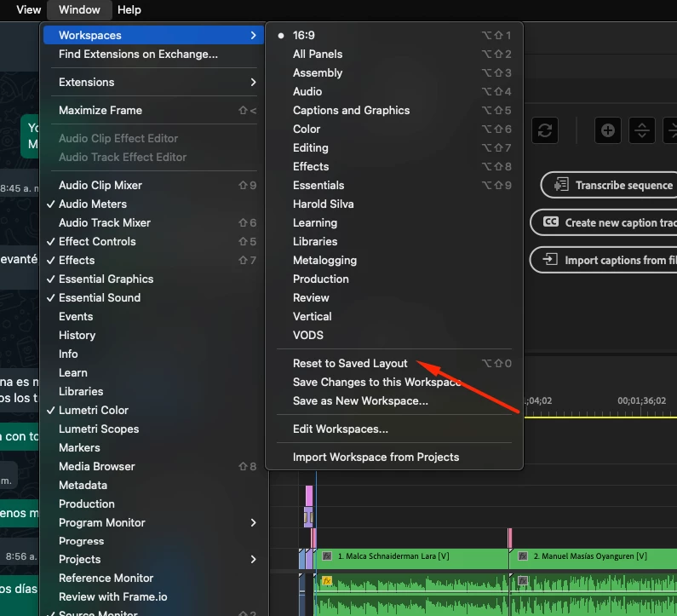The width and height of the screenshot is (677, 616).
Task: Toggle Effect Controls panel checkmark
Action: click(x=153, y=241)
